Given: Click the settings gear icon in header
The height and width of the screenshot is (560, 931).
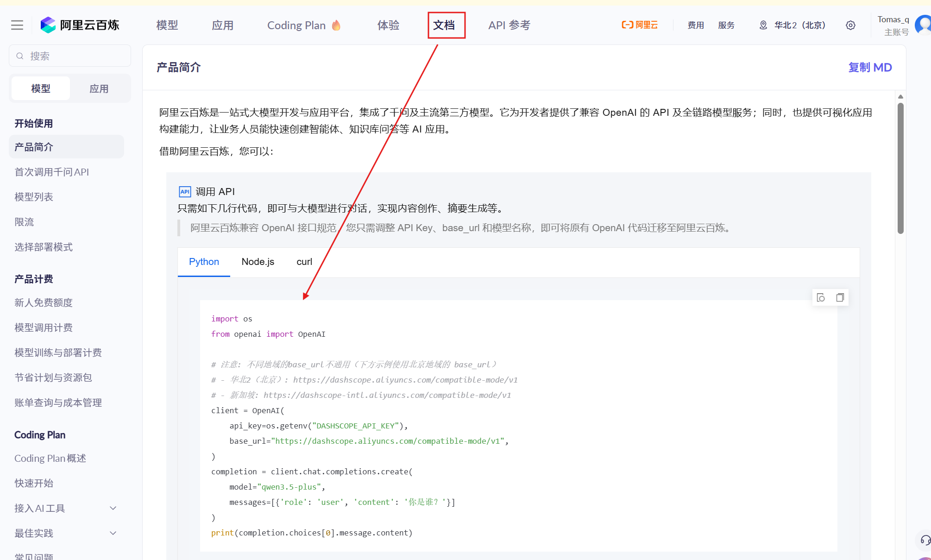Looking at the screenshot, I should point(850,25).
